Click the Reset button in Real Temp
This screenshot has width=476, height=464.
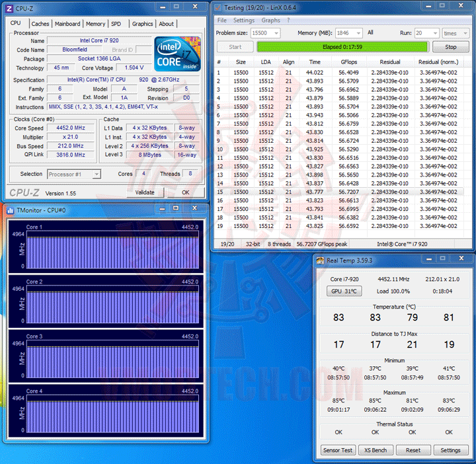(413, 450)
